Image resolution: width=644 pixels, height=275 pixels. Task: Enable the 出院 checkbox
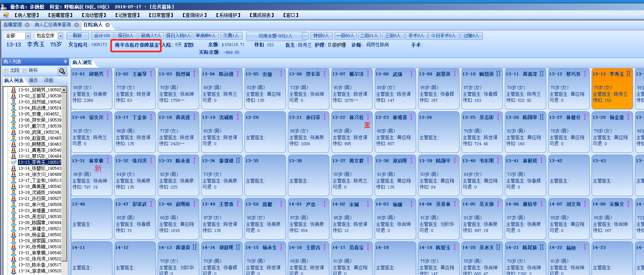(x=6, y=71)
